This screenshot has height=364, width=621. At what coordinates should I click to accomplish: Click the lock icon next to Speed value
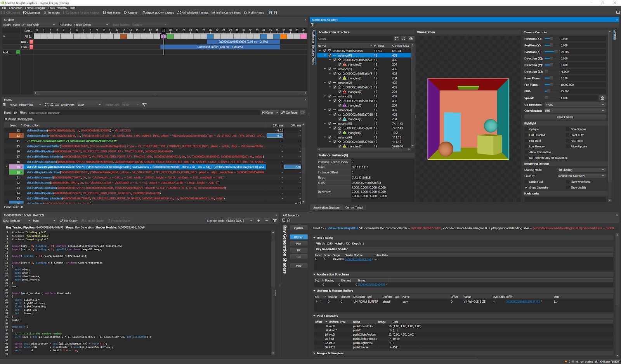coord(602,98)
